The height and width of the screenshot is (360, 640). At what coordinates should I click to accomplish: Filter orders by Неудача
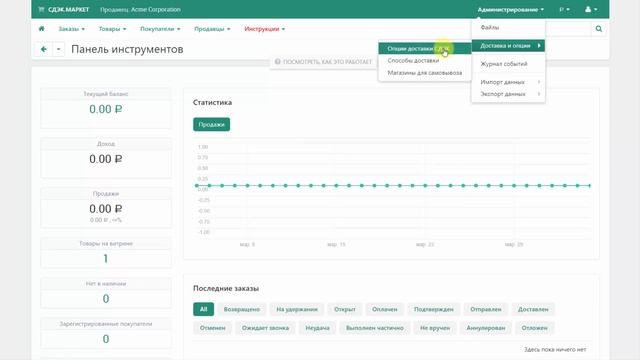pos(317,328)
